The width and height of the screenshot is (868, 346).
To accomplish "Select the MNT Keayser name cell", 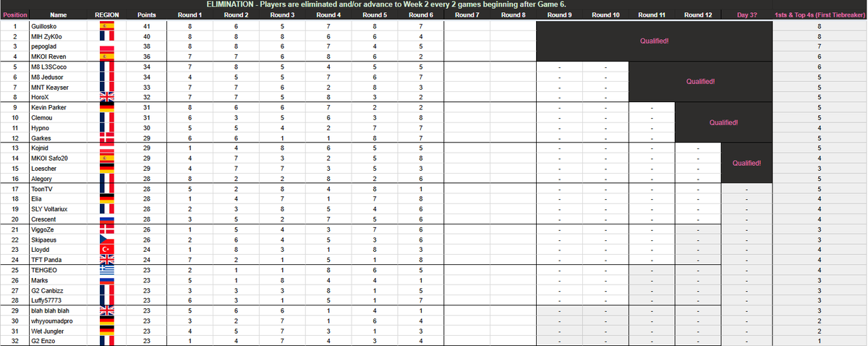I will tap(59, 87).
